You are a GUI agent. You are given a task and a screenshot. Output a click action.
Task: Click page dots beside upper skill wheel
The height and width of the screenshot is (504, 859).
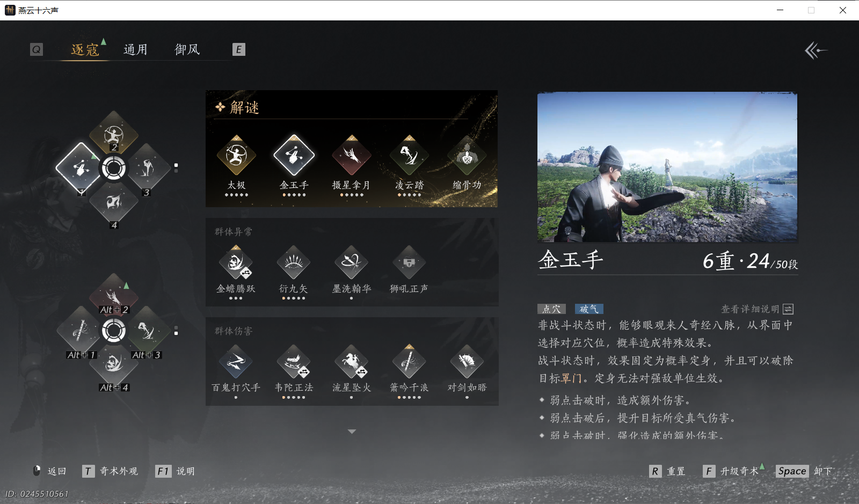coord(176,168)
